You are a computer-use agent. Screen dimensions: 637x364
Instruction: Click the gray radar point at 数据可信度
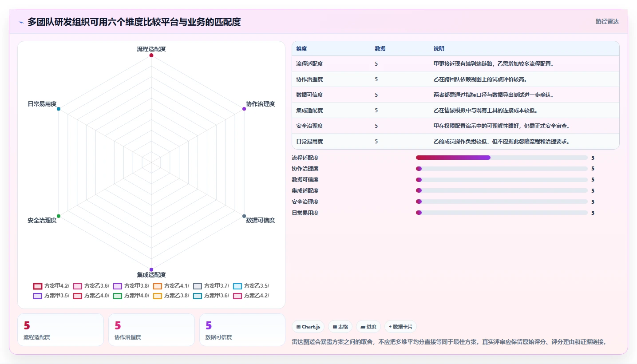[244, 216]
